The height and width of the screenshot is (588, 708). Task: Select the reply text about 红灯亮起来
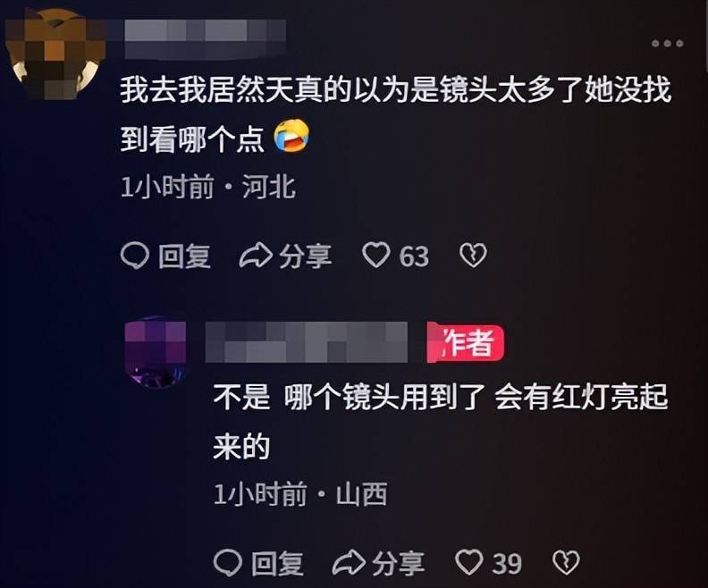[x=440, y=422]
